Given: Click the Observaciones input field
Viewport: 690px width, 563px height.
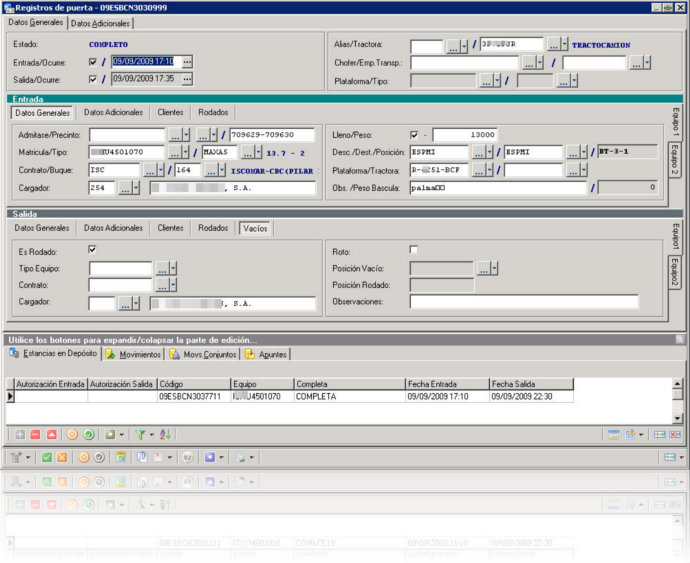Looking at the screenshot, I should pyautogui.click(x=524, y=302).
